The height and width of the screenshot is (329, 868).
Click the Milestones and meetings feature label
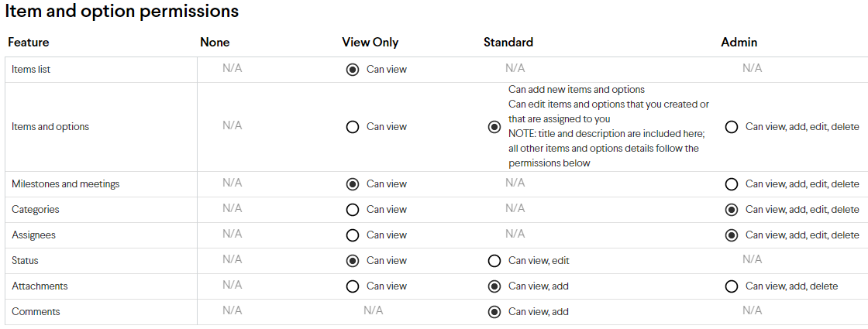(65, 184)
